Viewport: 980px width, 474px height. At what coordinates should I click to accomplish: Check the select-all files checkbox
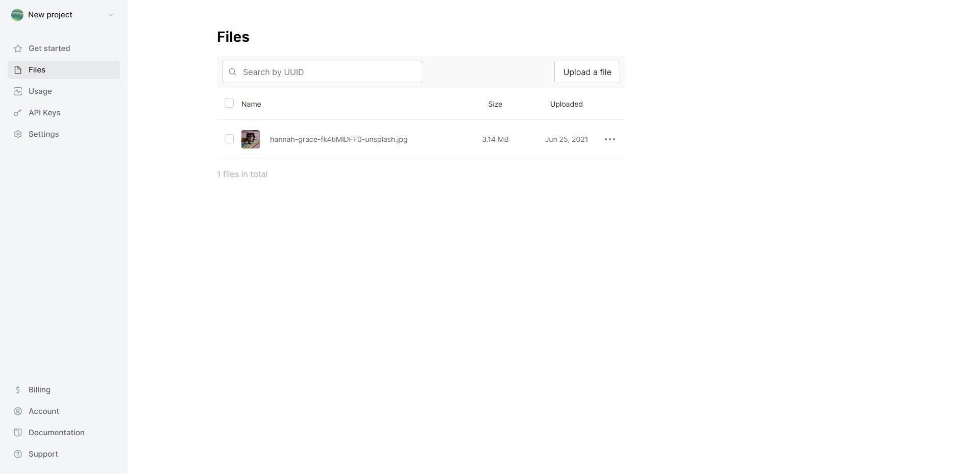point(229,103)
